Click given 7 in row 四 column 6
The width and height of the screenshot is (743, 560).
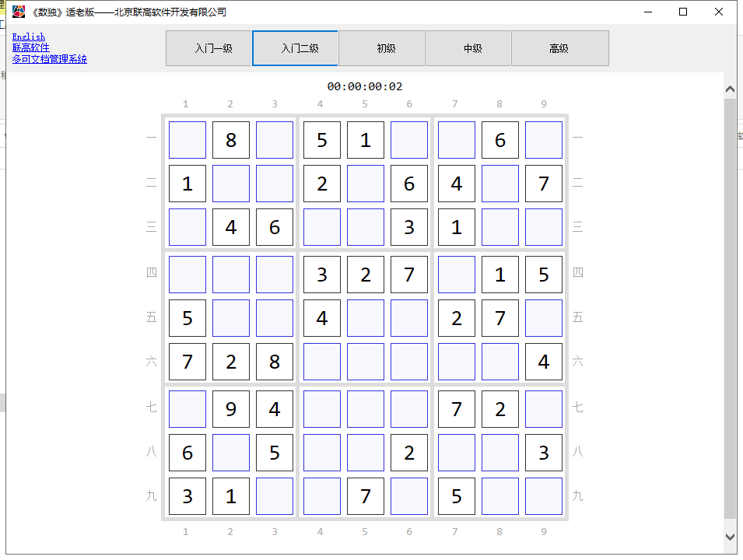409,275
